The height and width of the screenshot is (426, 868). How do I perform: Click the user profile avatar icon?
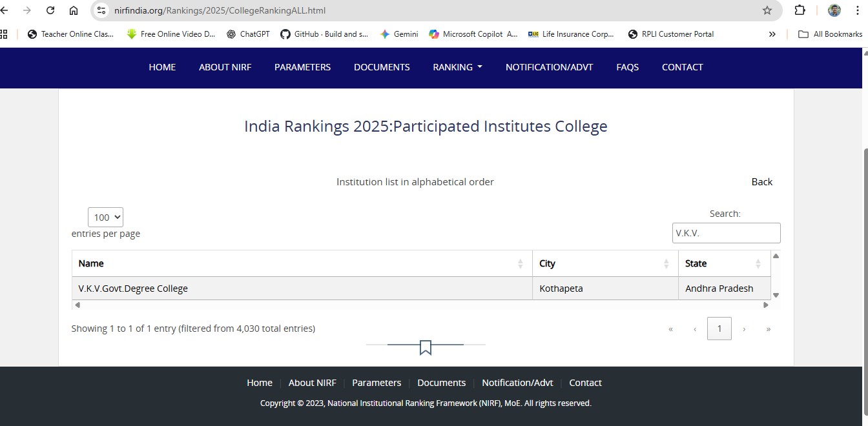(x=834, y=10)
